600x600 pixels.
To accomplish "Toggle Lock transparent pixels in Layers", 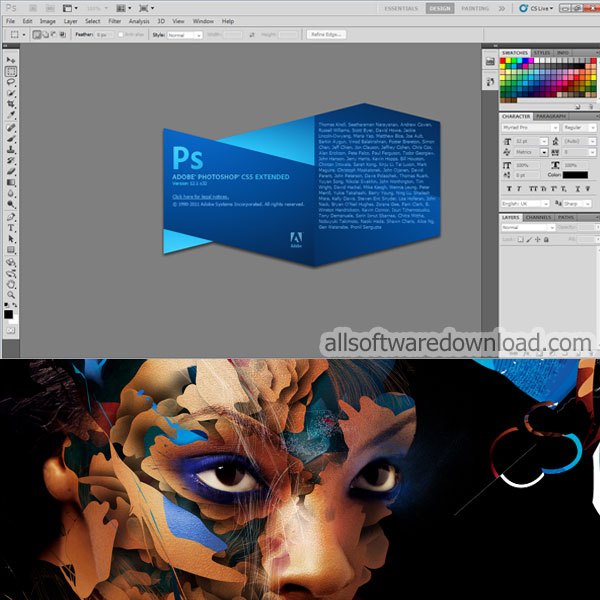I will click(520, 240).
